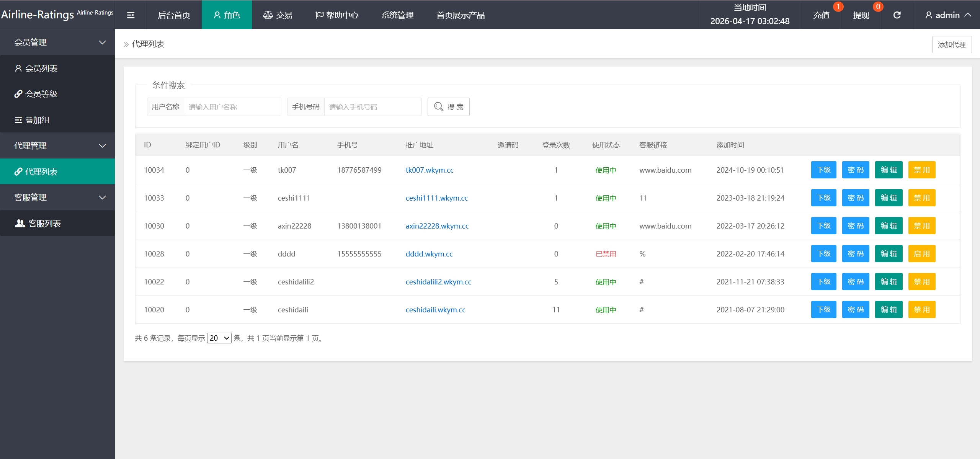Open 交易 top navigation menu

(278, 15)
